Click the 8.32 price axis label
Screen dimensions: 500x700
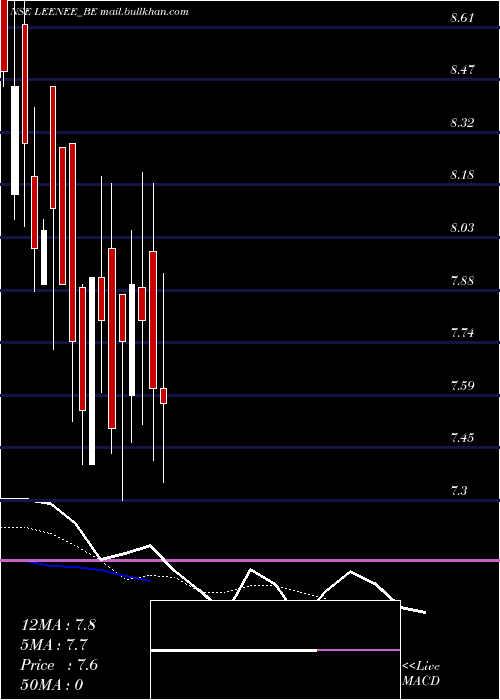coord(462,122)
